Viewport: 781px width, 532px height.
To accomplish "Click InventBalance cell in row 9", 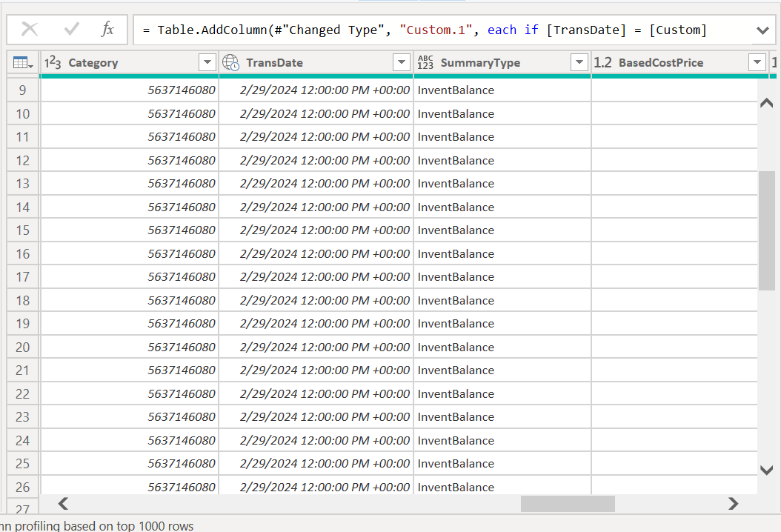I will [502, 90].
